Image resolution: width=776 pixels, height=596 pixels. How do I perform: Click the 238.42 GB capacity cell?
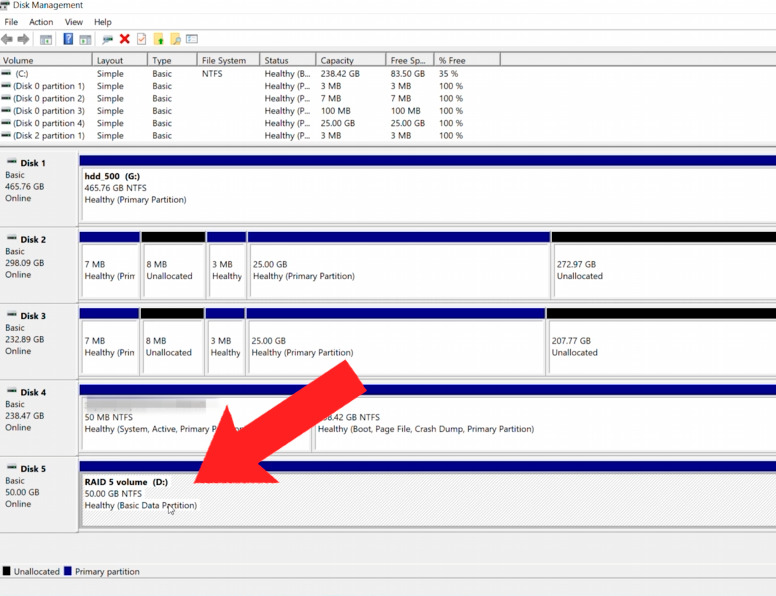[340, 73]
